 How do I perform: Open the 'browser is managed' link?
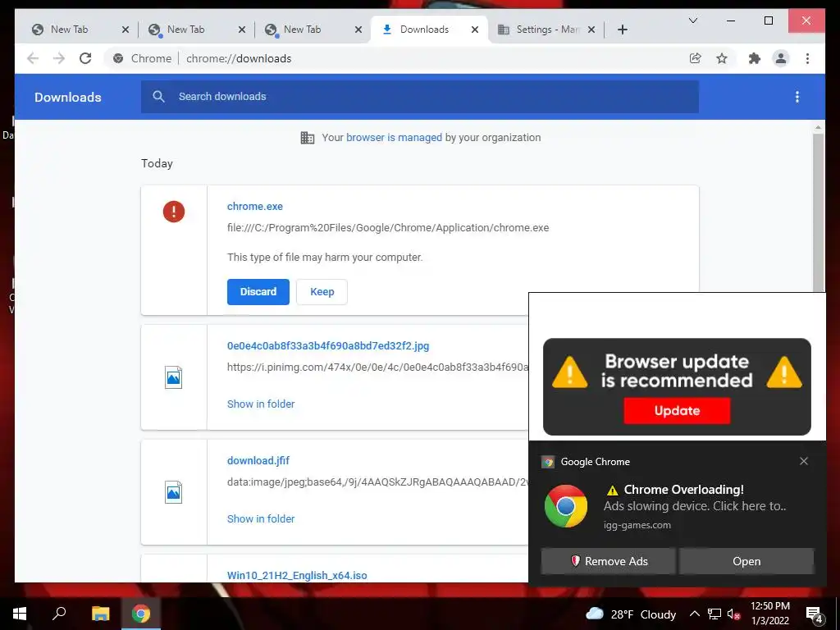tap(394, 138)
